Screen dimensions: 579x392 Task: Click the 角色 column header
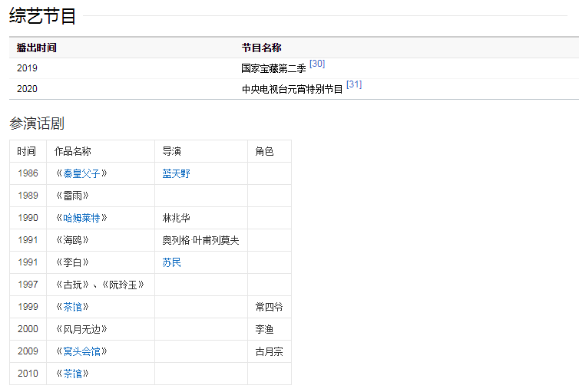264,151
